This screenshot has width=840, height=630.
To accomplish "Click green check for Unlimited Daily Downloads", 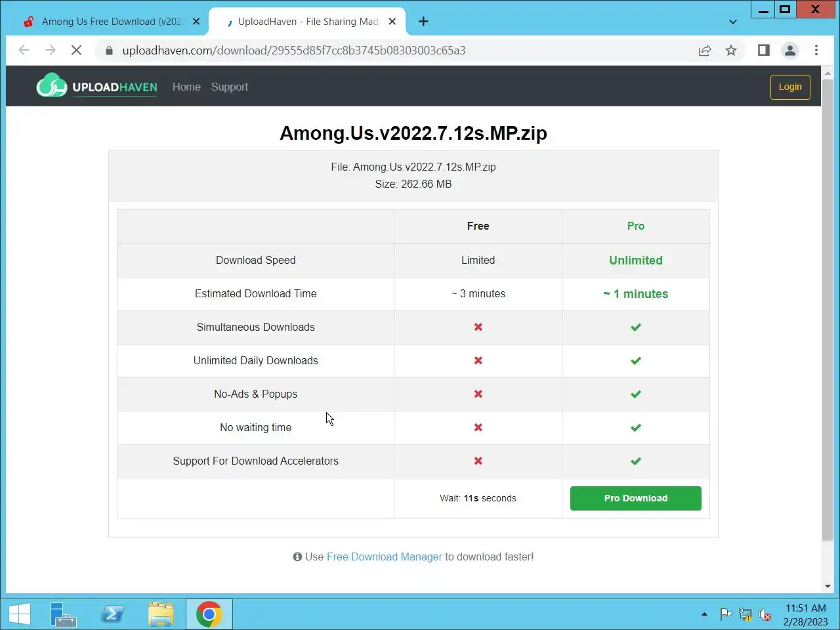I will (636, 360).
